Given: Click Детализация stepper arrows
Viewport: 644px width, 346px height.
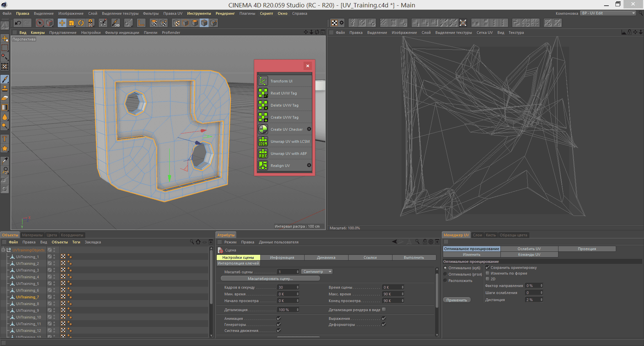Looking at the screenshot, I should point(297,310).
